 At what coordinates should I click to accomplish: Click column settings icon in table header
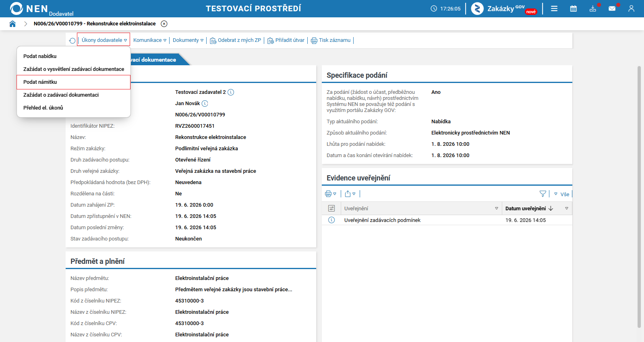tap(331, 208)
